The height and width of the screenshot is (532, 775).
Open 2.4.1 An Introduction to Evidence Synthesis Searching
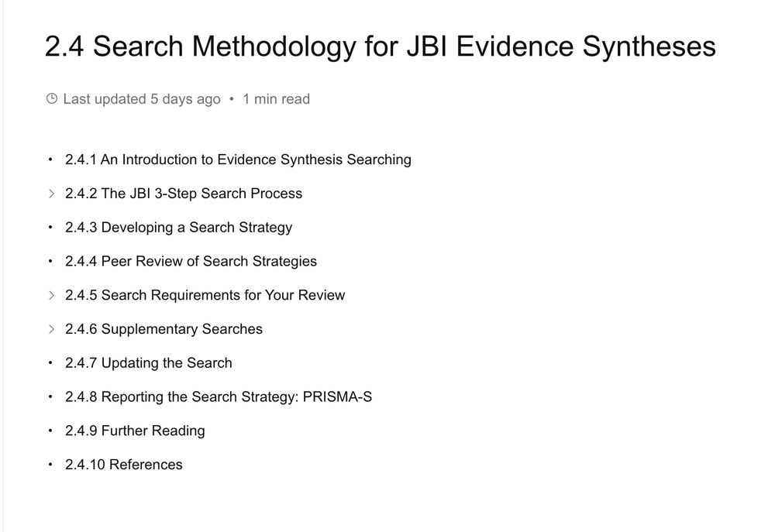coord(238,160)
